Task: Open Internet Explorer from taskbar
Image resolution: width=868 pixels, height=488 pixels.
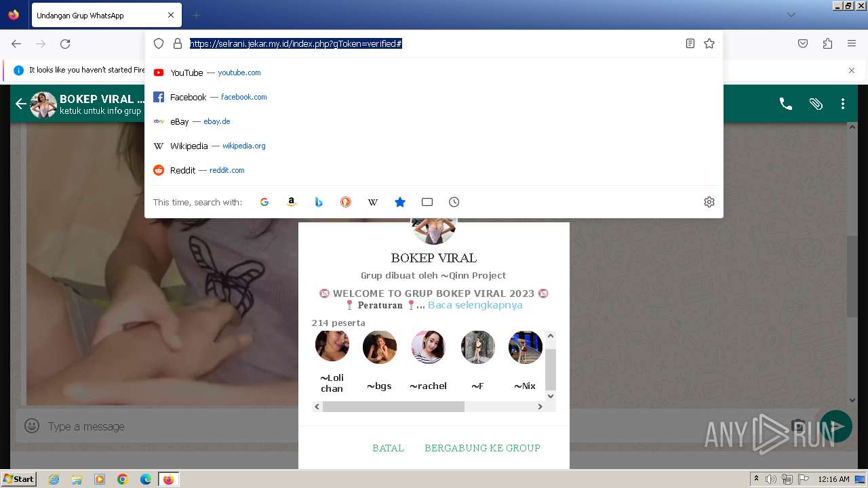Action: [54, 479]
